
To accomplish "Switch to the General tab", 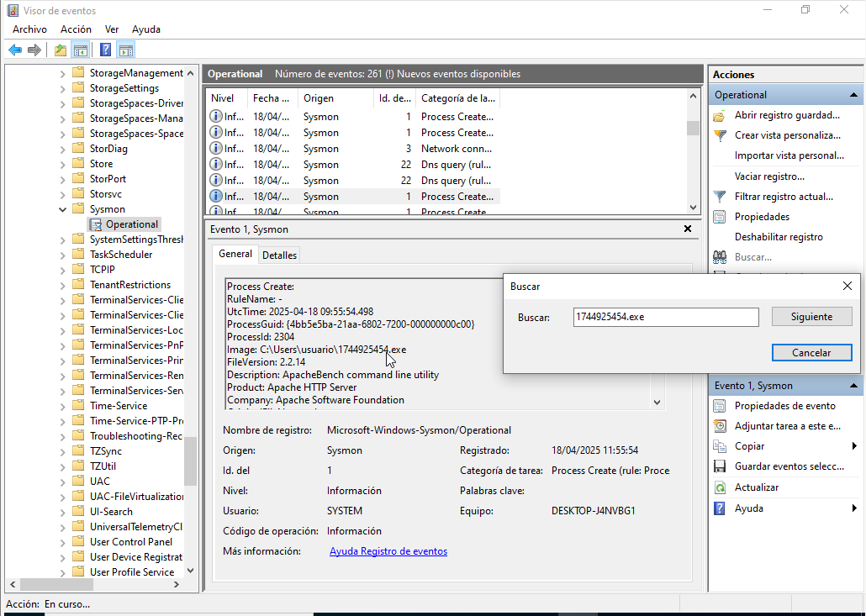I will [235, 254].
